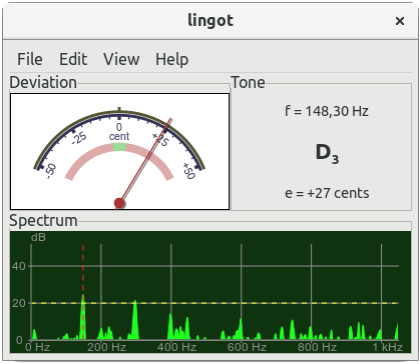The image size is (420, 364).
Task: Click the -25 gauge scale label
Action: tap(79, 138)
